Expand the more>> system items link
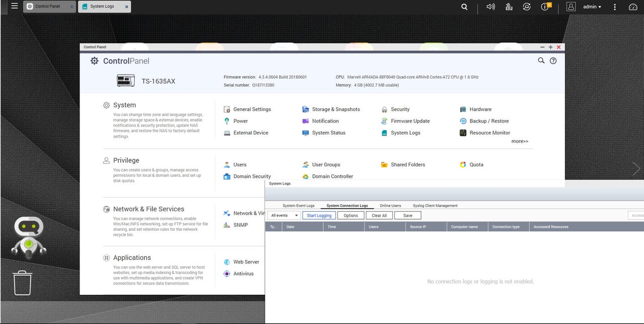The image size is (644, 324). click(520, 142)
